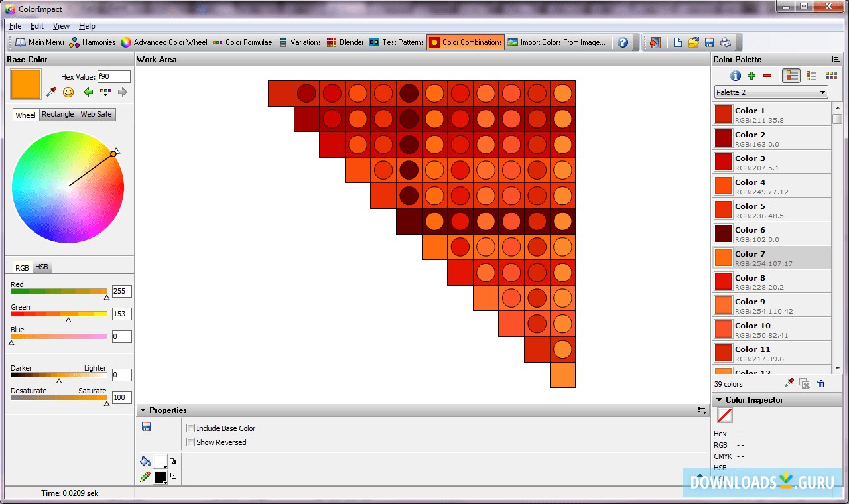Switch to the Web Safe tab
The height and width of the screenshot is (504, 849).
click(x=96, y=114)
